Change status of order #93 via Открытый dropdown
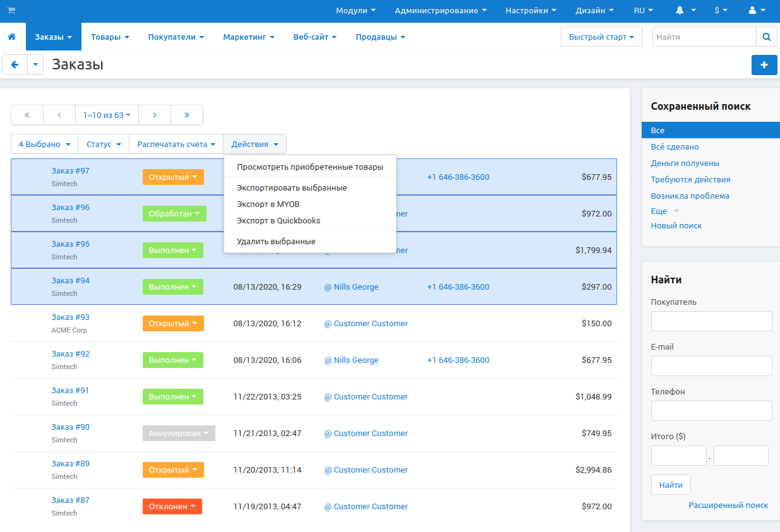The image size is (780, 532). point(173,324)
